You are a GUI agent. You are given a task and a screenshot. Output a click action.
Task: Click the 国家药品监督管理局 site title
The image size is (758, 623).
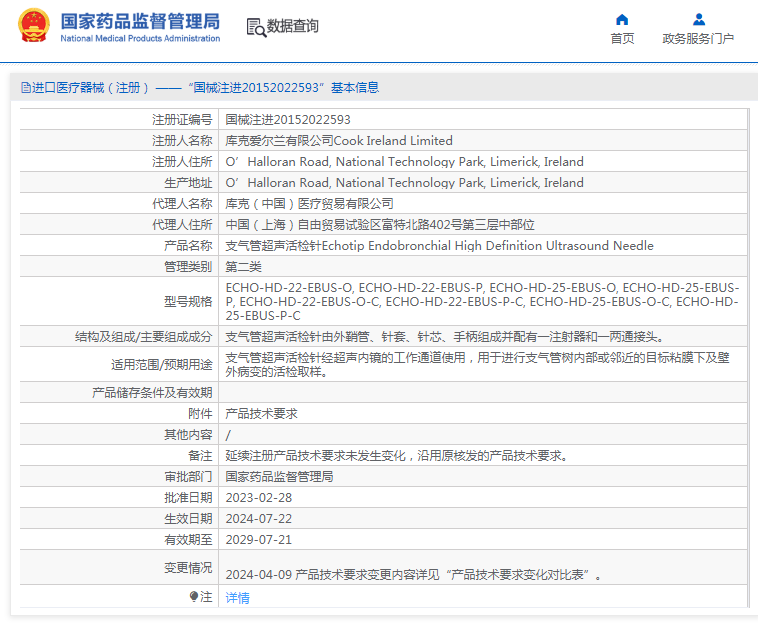(x=140, y=21)
